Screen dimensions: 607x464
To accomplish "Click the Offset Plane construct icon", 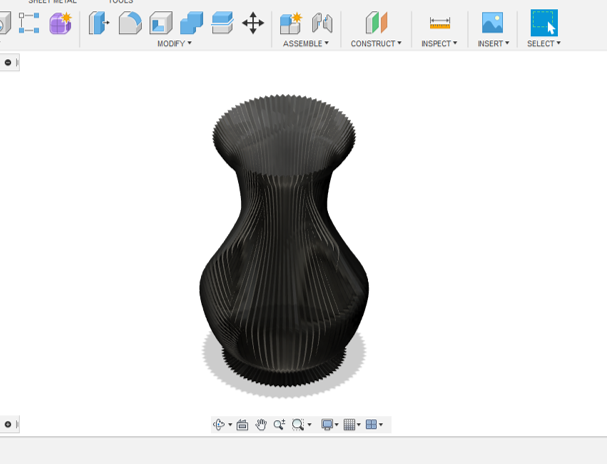I will [x=376, y=23].
